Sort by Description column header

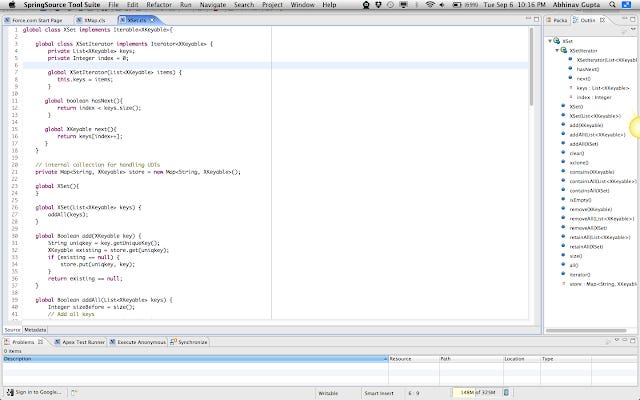195,359
